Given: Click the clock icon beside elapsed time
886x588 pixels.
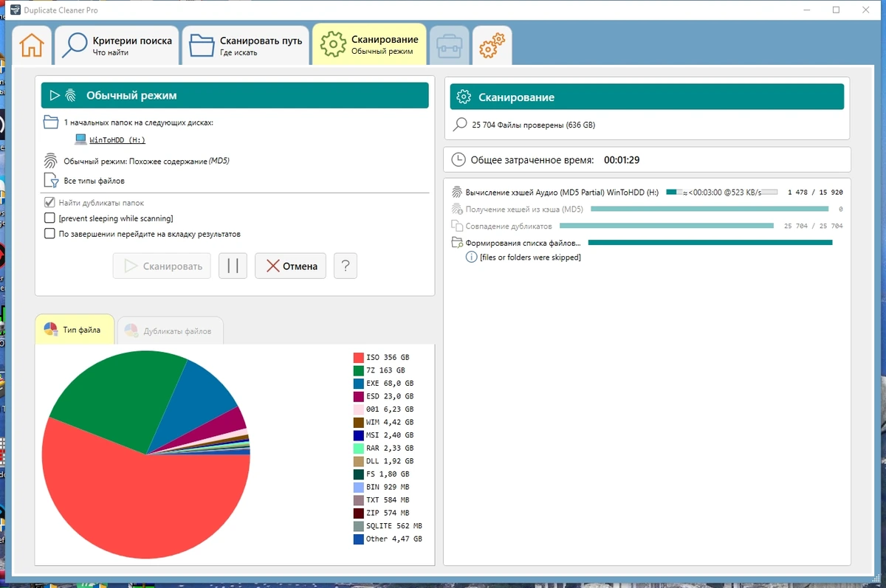Looking at the screenshot, I should click(459, 159).
